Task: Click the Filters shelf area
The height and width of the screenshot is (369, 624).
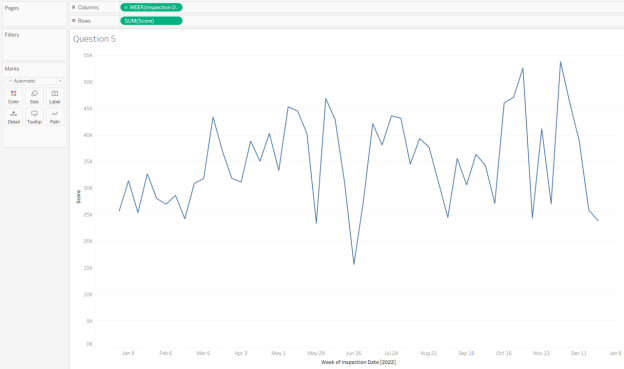Action: (x=35, y=45)
